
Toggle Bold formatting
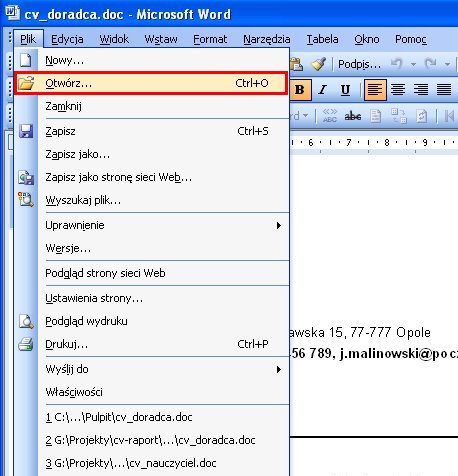(300, 90)
